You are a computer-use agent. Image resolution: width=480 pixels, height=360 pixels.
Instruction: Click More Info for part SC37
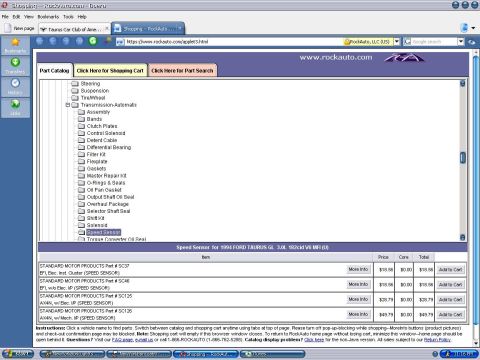tap(358, 269)
